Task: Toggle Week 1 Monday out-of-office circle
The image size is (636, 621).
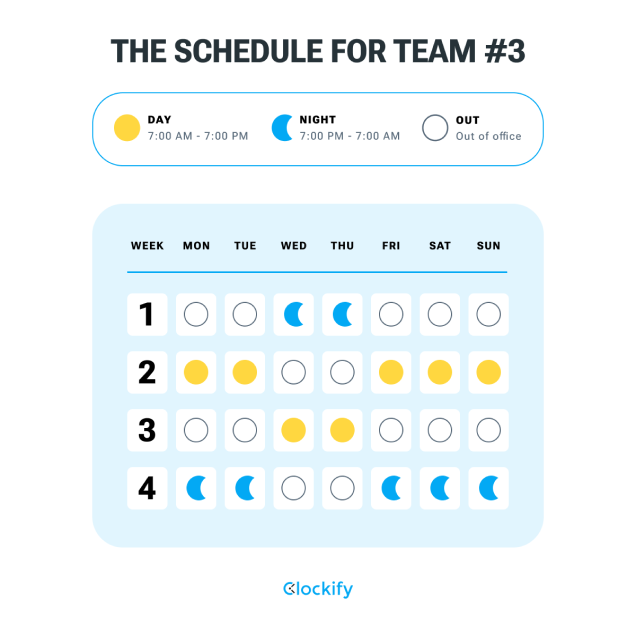Action: point(196,314)
